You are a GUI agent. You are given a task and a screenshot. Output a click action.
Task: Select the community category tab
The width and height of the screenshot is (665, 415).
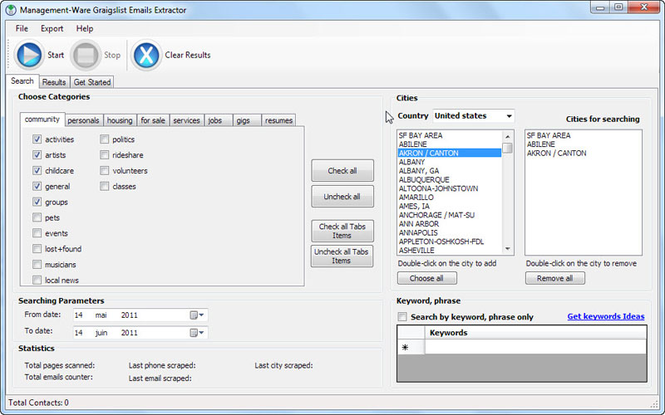pyautogui.click(x=42, y=119)
